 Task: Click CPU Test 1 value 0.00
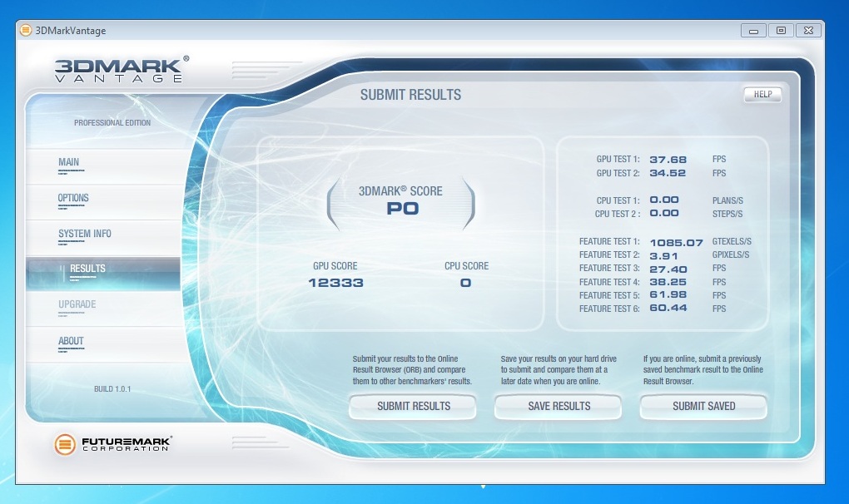click(664, 200)
